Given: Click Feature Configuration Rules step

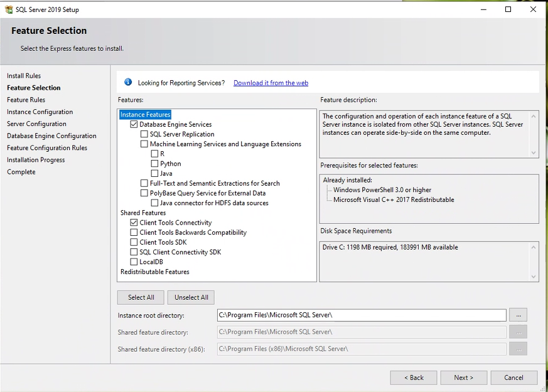Looking at the screenshot, I should (47, 147).
